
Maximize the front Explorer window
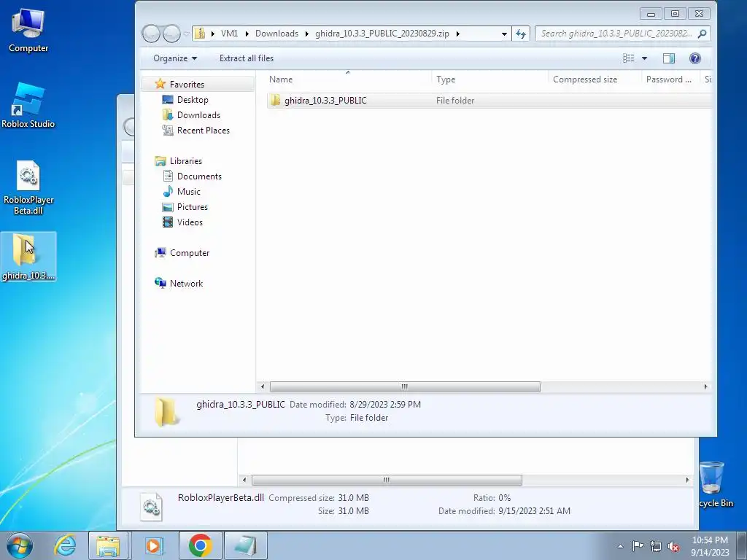click(675, 13)
